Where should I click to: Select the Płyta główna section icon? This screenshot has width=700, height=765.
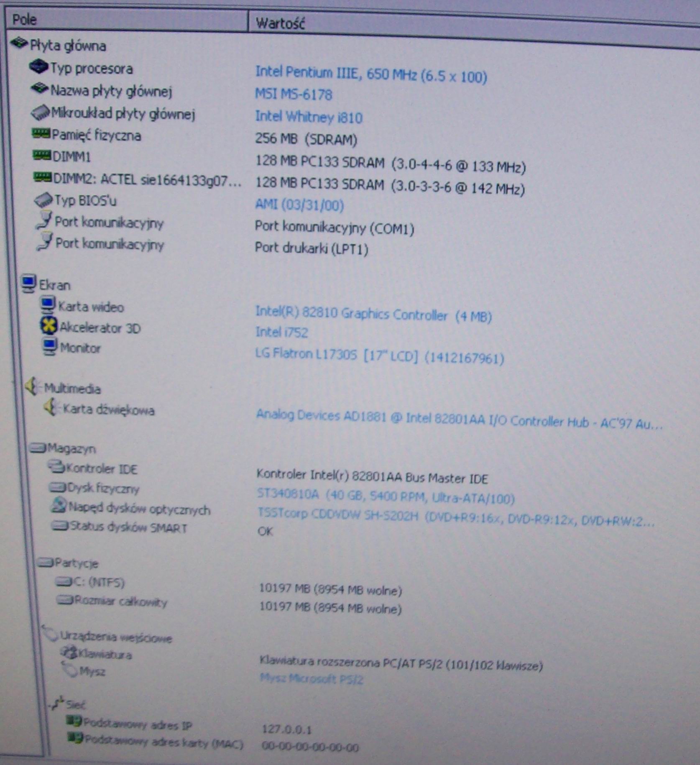point(19,43)
